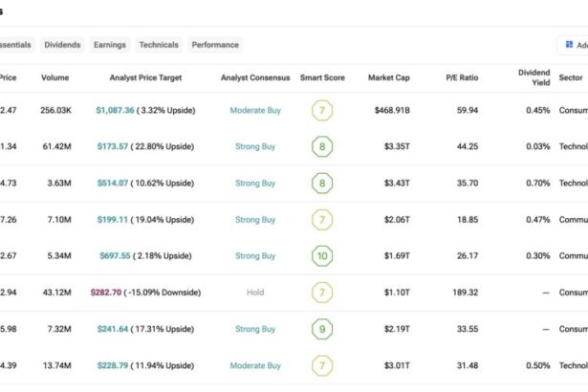Click the Smart Score 9 badge
The width and height of the screenshot is (588, 392).
(x=322, y=329)
